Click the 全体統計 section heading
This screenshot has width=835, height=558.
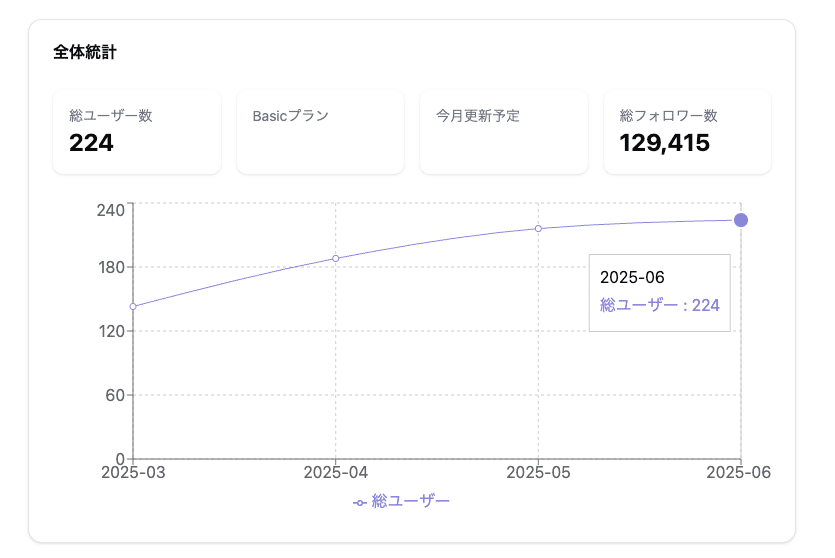[85, 52]
